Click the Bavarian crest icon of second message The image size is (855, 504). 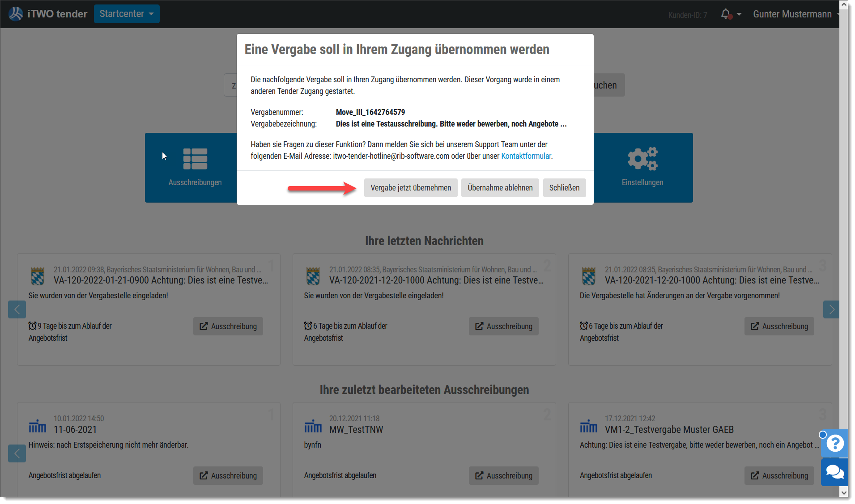[313, 276]
